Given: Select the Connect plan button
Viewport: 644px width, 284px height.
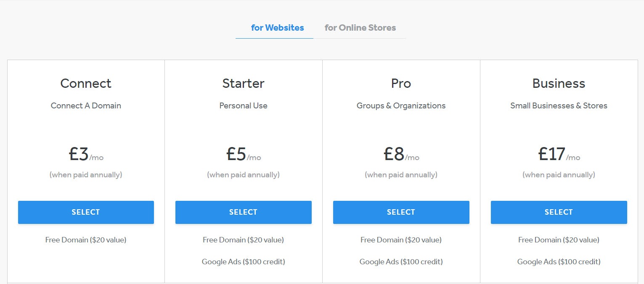Looking at the screenshot, I should (86, 212).
